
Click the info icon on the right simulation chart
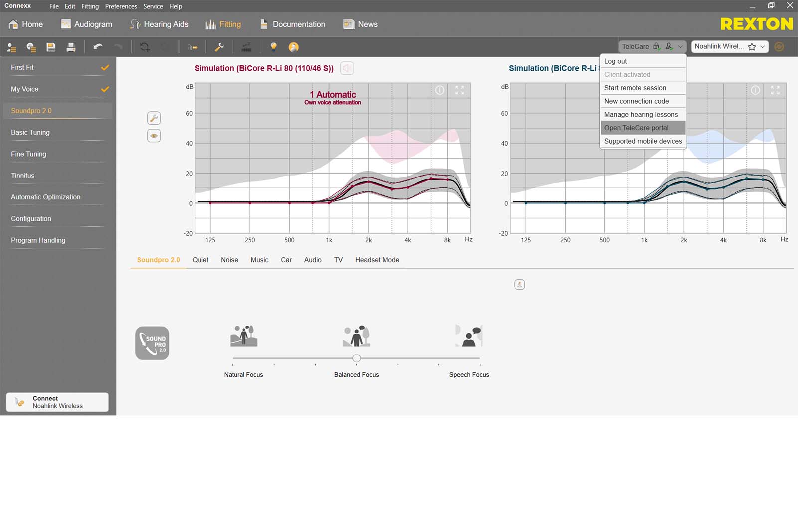755,90
